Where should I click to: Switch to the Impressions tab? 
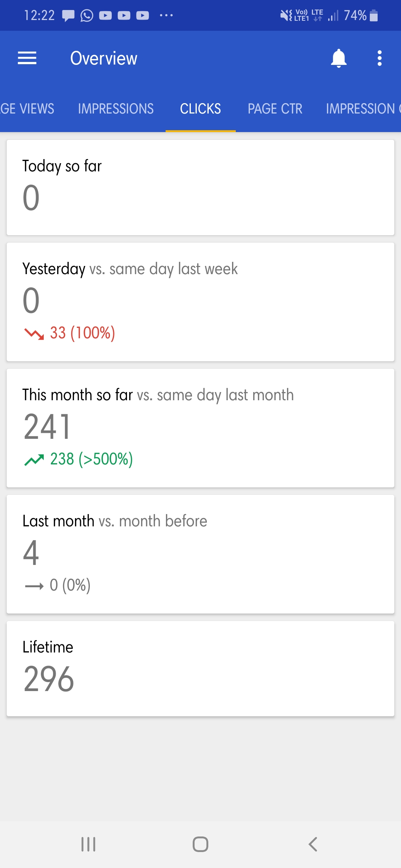click(x=116, y=109)
